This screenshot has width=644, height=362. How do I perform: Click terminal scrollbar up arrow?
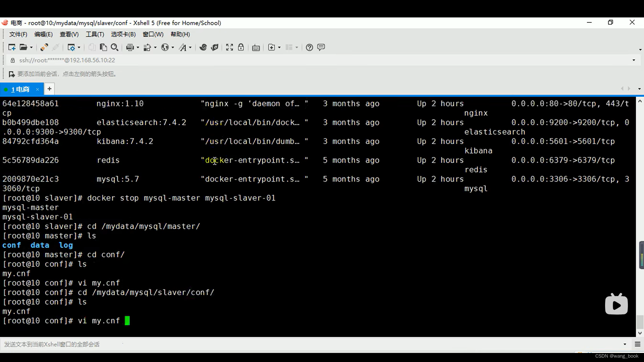coord(640,101)
